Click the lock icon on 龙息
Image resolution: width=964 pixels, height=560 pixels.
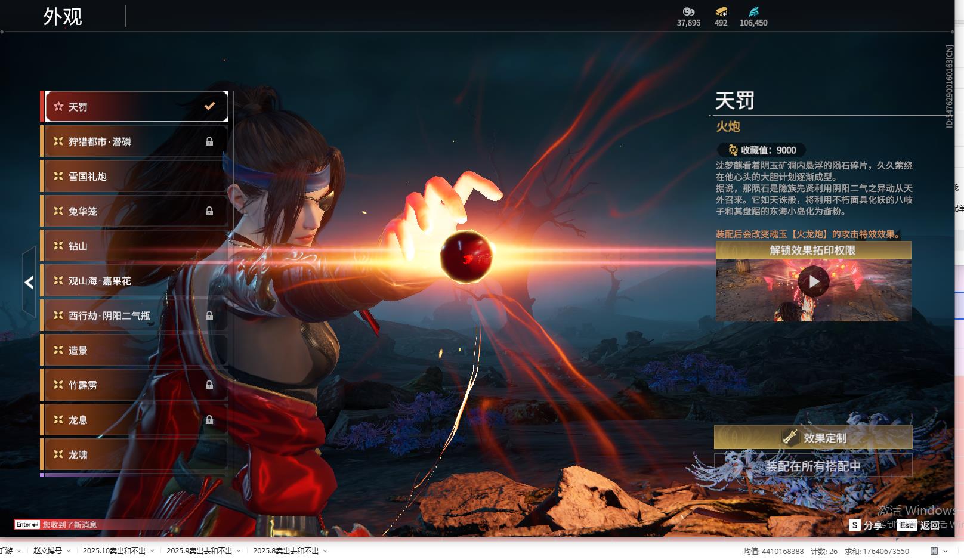point(209,420)
